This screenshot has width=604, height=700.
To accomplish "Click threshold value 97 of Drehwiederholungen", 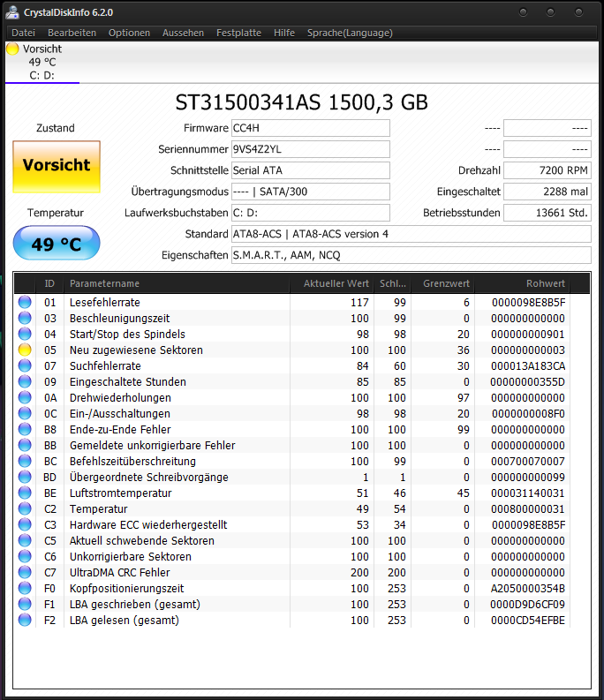I will 464,398.
